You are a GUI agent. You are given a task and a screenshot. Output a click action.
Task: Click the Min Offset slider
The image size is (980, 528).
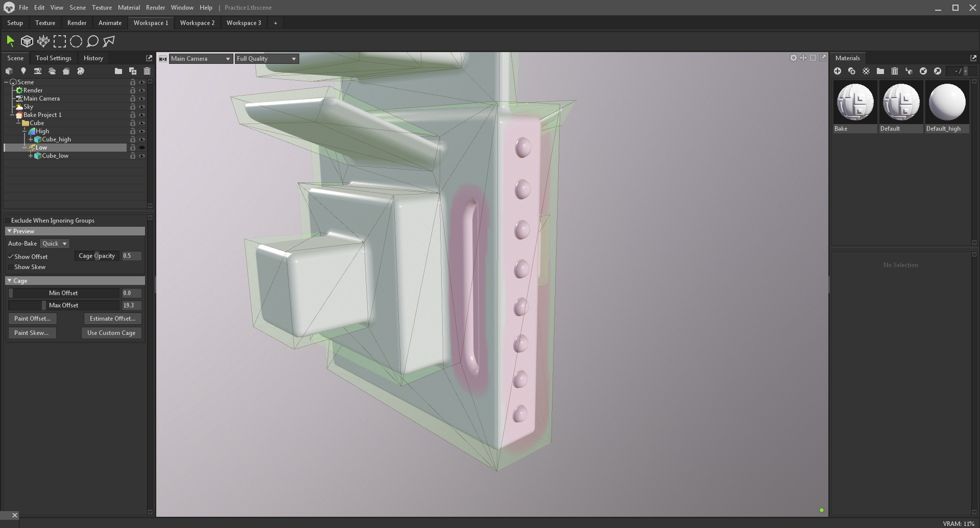click(x=64, y=293)
